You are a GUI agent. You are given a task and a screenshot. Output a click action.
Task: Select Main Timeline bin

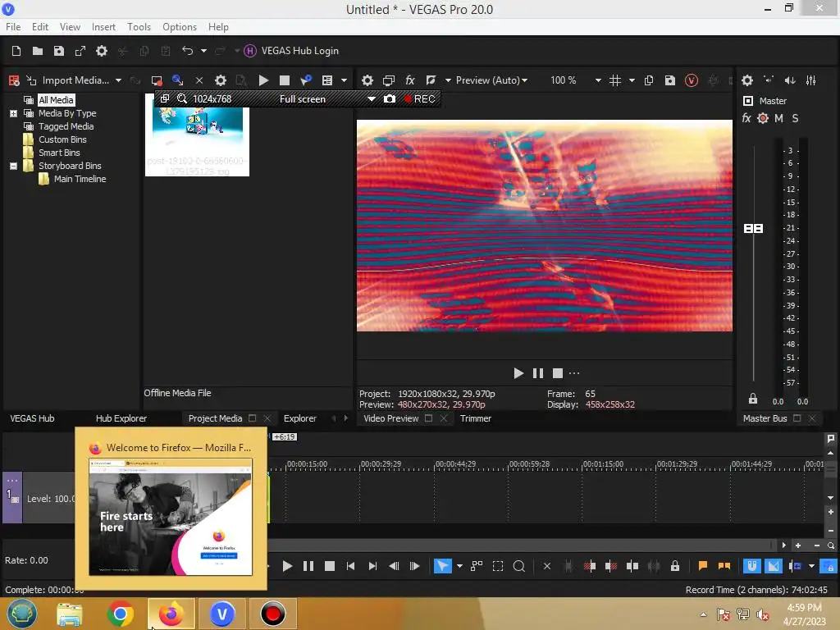pos(80,179)
